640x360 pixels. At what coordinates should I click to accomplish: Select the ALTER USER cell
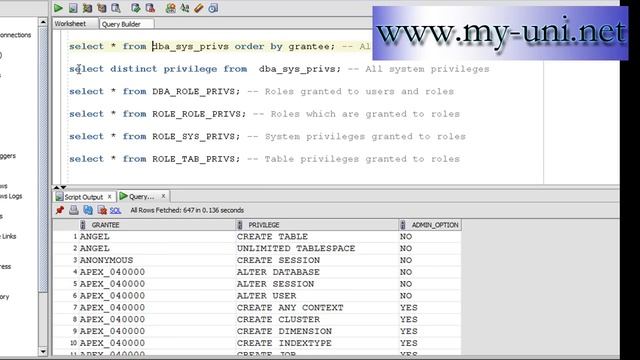(317, 296)
